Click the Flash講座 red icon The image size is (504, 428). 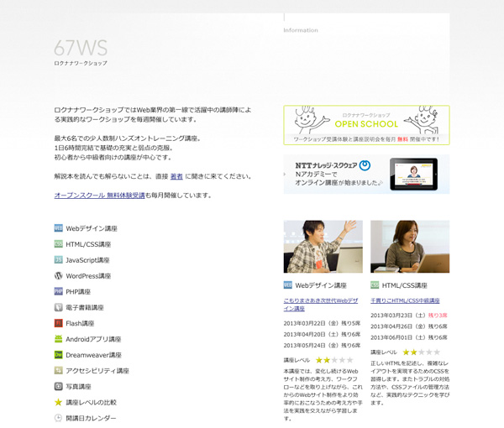59,323
